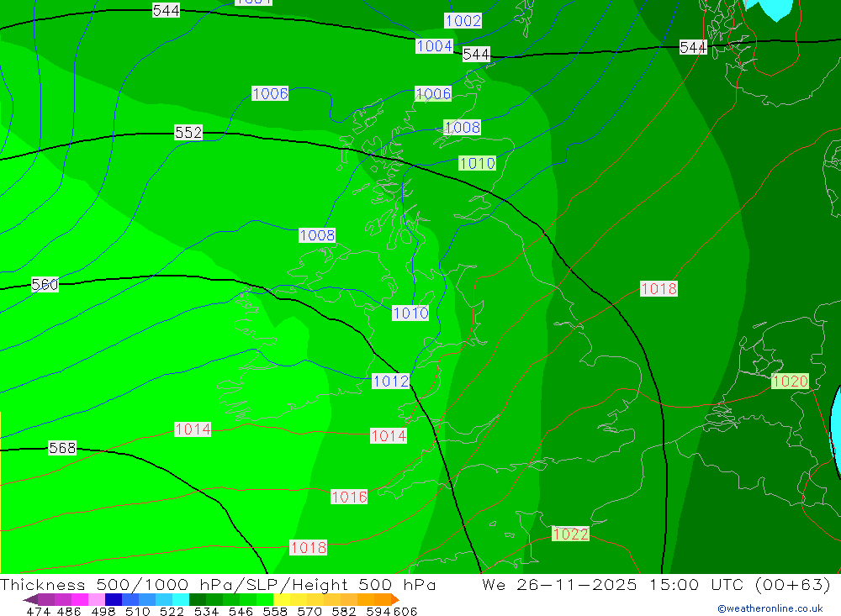Viewport: 841px width, 616px height.
Task: Select the 560 height contour label
Action: [x=45, y=284]
